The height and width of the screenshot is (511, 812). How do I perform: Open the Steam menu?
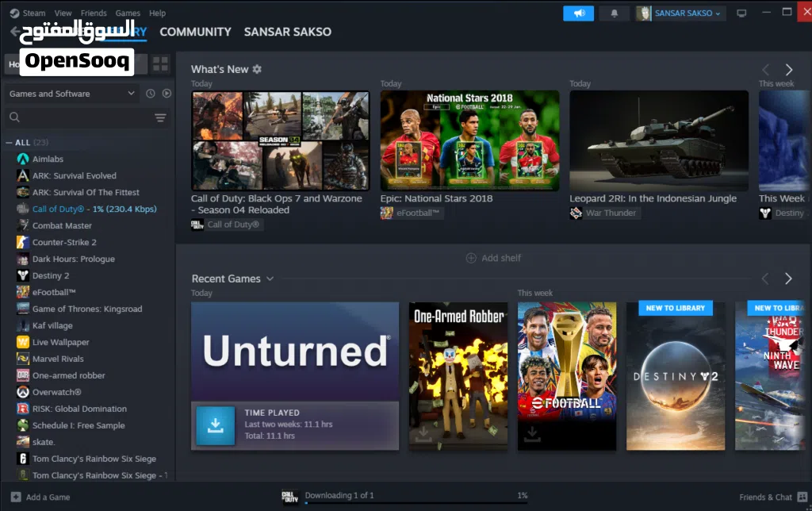coord(33,13)
